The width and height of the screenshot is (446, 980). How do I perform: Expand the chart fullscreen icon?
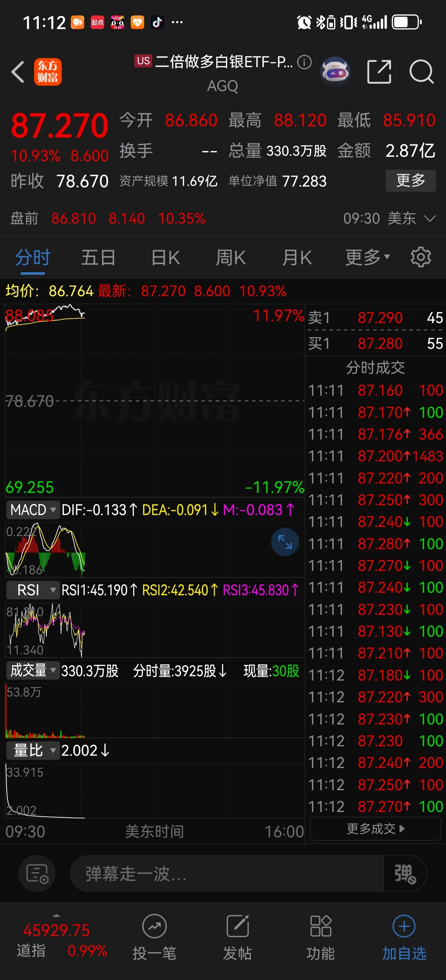(x=285, y=542)
